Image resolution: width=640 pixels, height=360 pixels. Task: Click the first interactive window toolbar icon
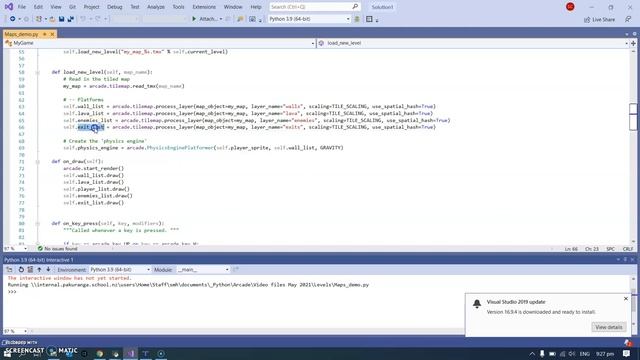pos(9,269)
